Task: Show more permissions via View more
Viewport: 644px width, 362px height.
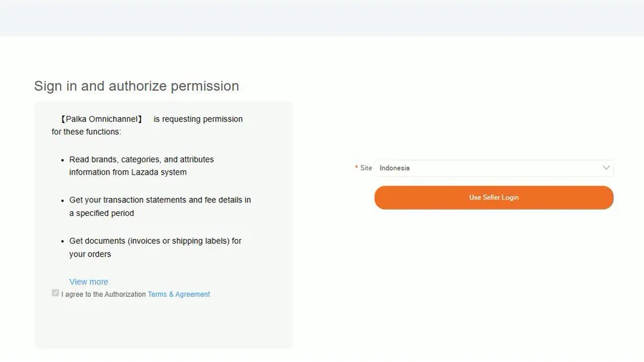Action: (x=89, y=282)
